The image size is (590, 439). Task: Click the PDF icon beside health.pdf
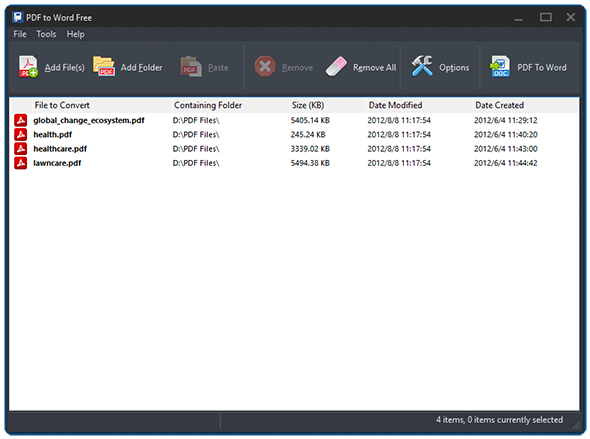tap(21, 135)
